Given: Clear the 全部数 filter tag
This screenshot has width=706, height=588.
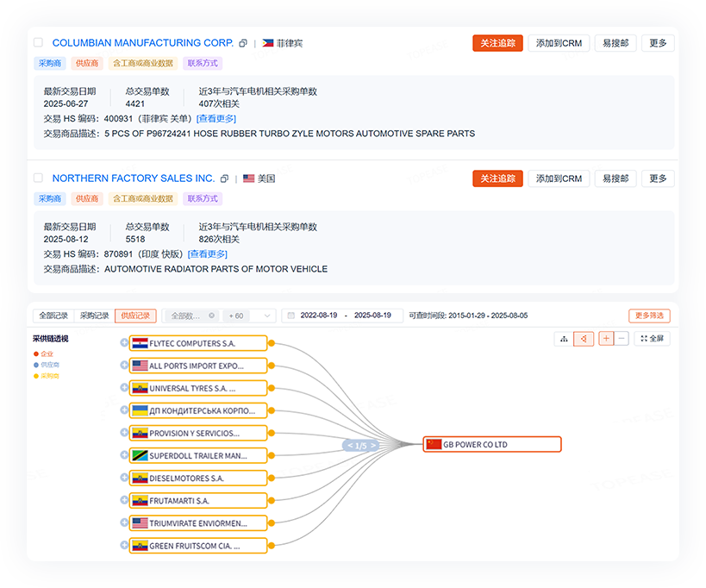Looking at the screenshot, I should [x=211, y=316].
